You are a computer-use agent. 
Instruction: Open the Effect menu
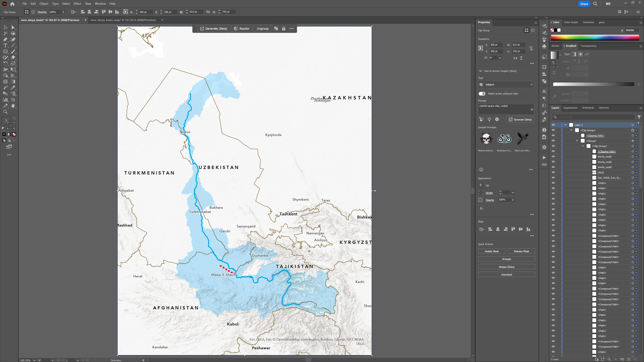pyautogui.click(x=77, y=4)
